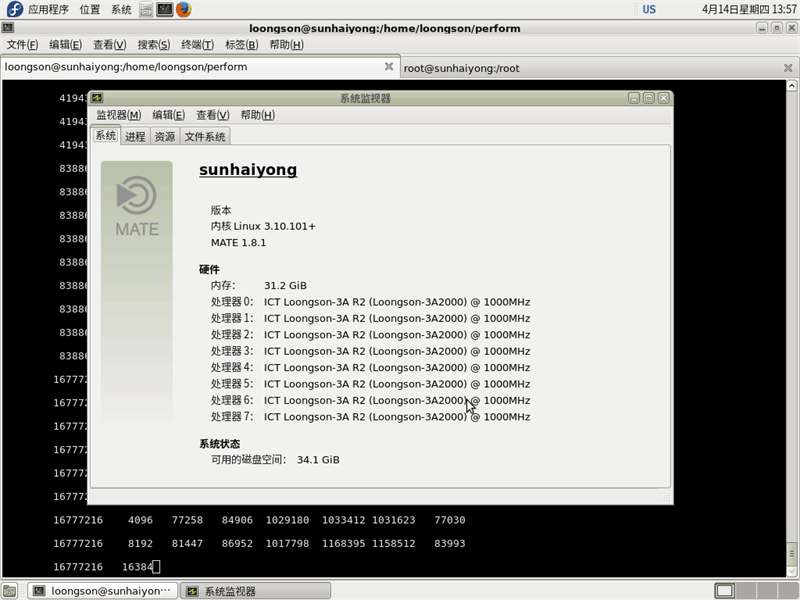Click the 处理器 4 Loongson-3A description
This screenshot has height=600, width=800.
point(397,367)
